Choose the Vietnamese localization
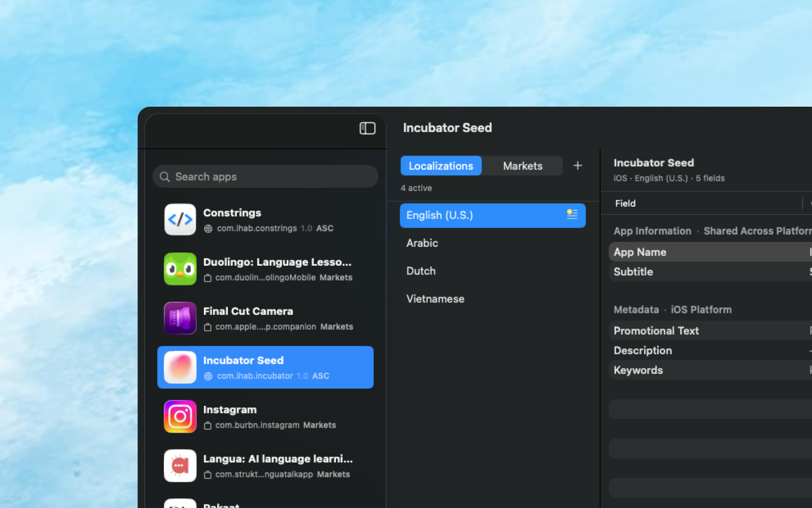This screenshot has width=812, height=508. (493, 299)
